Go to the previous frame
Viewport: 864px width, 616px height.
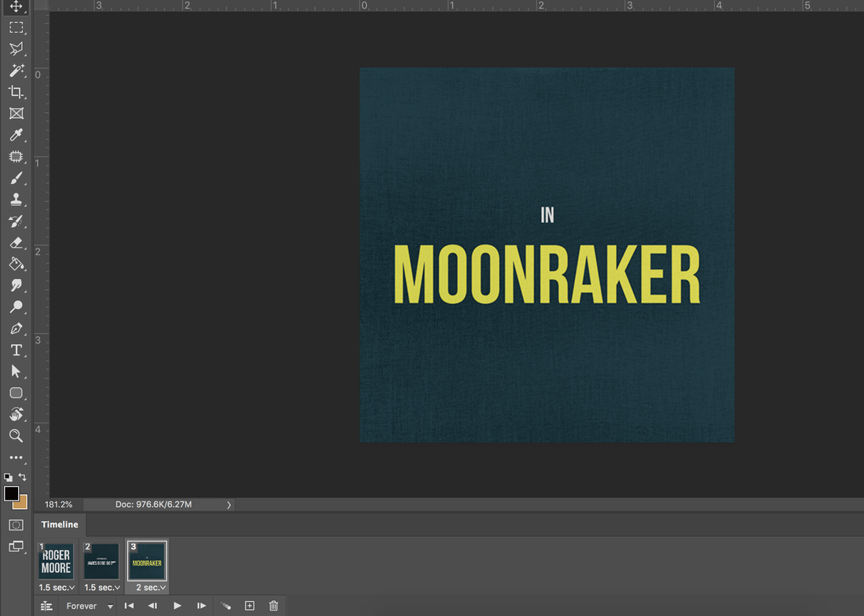152,606
